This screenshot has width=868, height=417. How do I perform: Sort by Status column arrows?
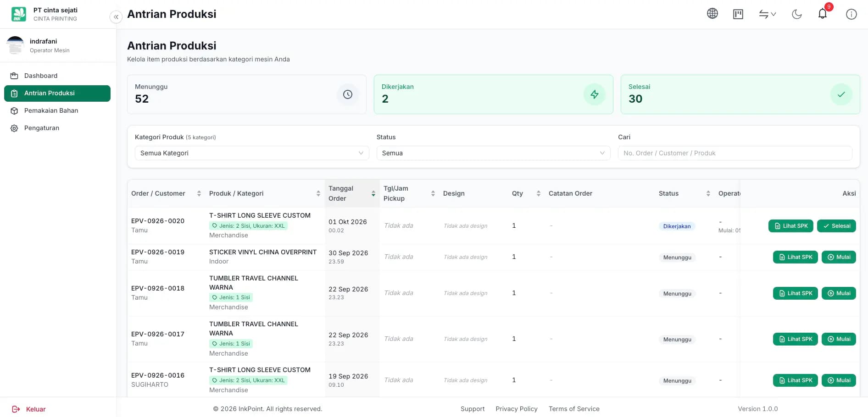click(x=708, y=193)
